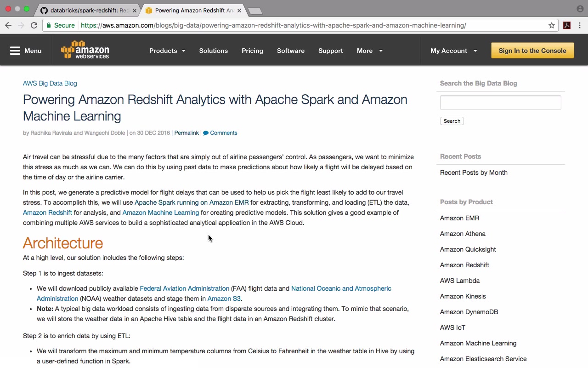
Task: Open the Chrome three-dot menu
Action: (x=580, y=25)
